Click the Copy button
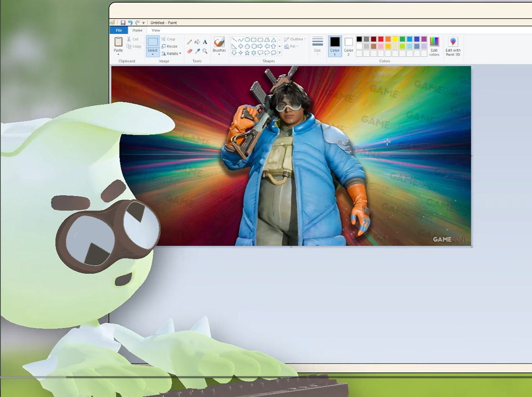The height and width of the screenshot is (397, 532). pyautogui.click(x=134, y=46)
